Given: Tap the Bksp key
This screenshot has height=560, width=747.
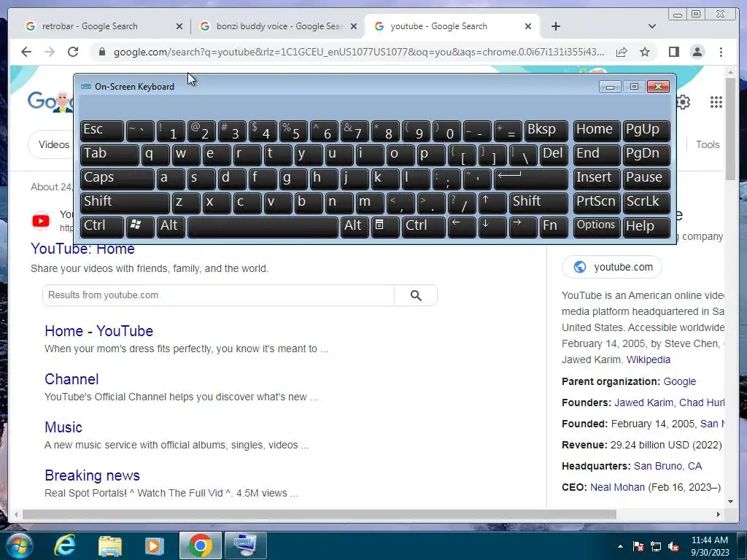Looking at the screenshot, I should (x=546, y=131).
